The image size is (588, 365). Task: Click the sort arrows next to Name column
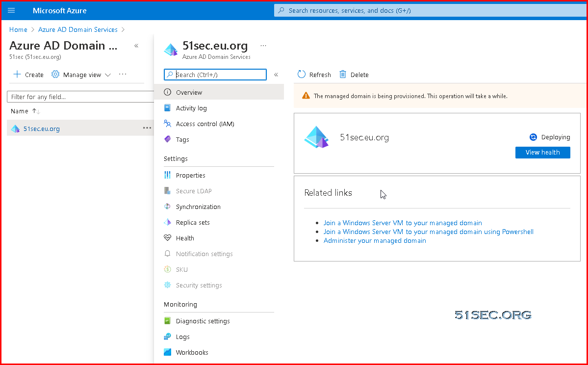[36, 111]
